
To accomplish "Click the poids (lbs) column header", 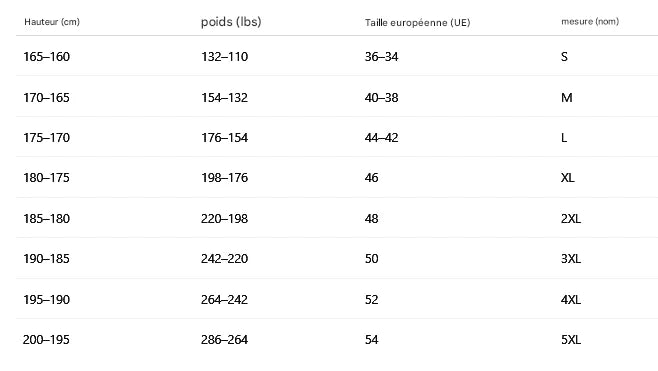I will click(x=231, y=22).
